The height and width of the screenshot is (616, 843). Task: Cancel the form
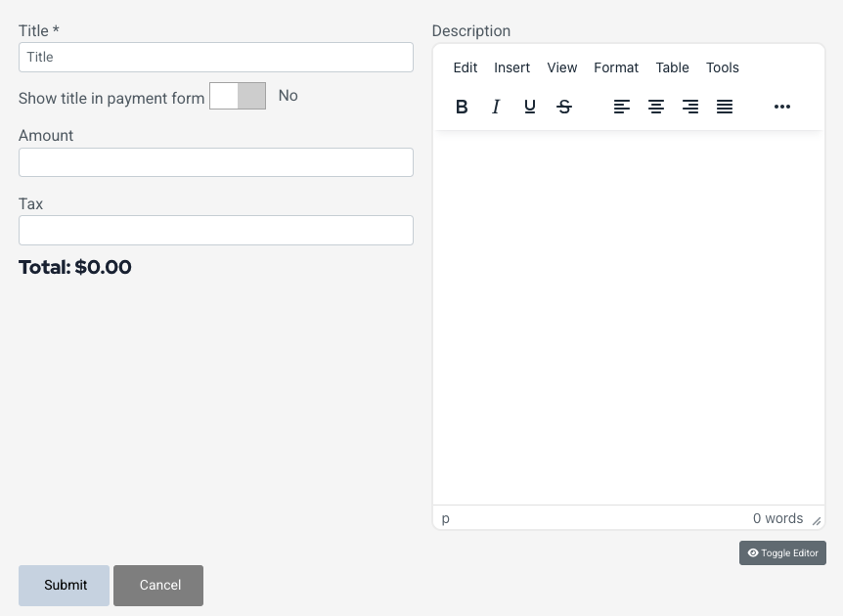[x=158, y=585]
